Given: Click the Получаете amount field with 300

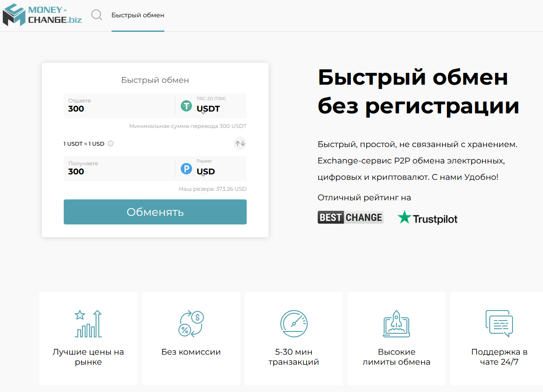Looking at the screenshot, I should click(x=119, y=168).
